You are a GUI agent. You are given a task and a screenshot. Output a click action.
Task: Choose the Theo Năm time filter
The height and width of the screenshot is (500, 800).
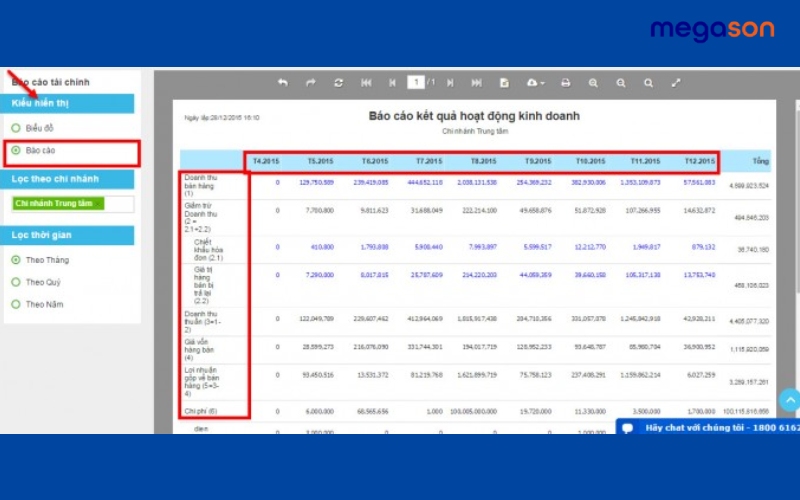[x=16, y=304]
